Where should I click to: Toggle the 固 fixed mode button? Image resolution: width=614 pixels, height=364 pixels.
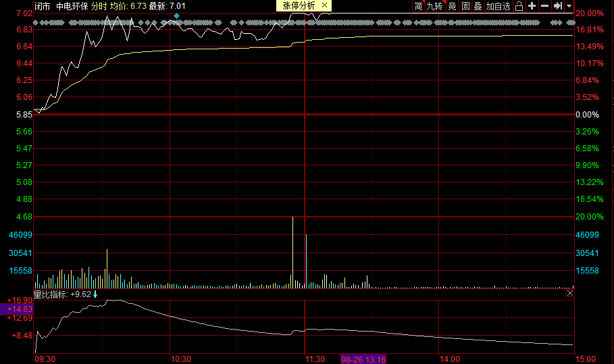click(465, 6)
